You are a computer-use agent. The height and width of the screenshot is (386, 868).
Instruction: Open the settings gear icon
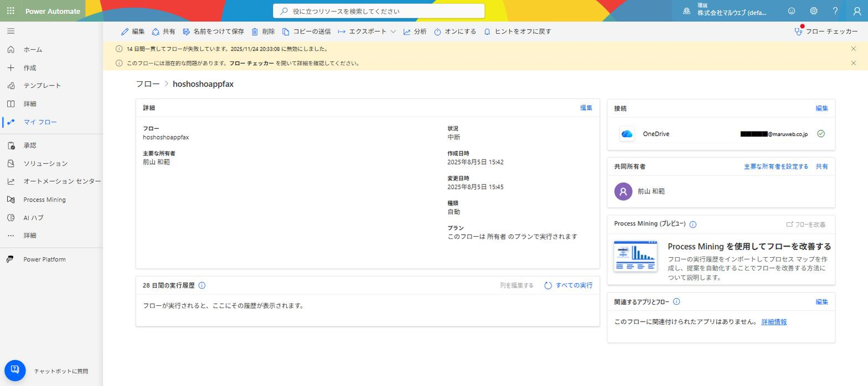click(x=814, y=11)
